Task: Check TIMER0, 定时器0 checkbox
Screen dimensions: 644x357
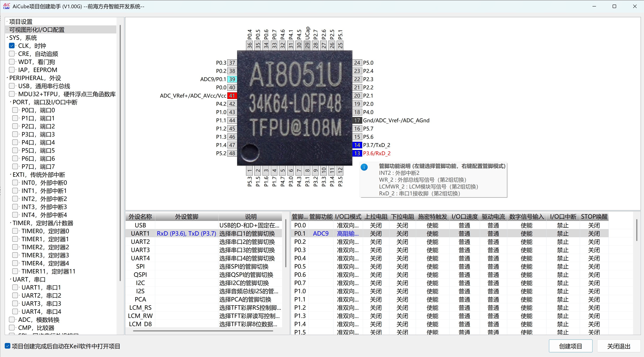Action: click(x=15, y=231)
